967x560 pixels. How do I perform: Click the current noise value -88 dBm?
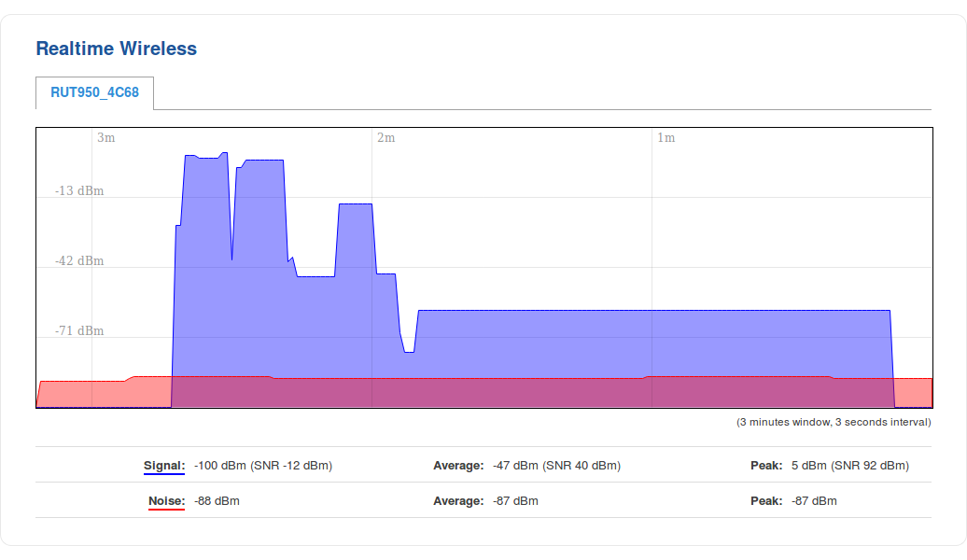217,500
